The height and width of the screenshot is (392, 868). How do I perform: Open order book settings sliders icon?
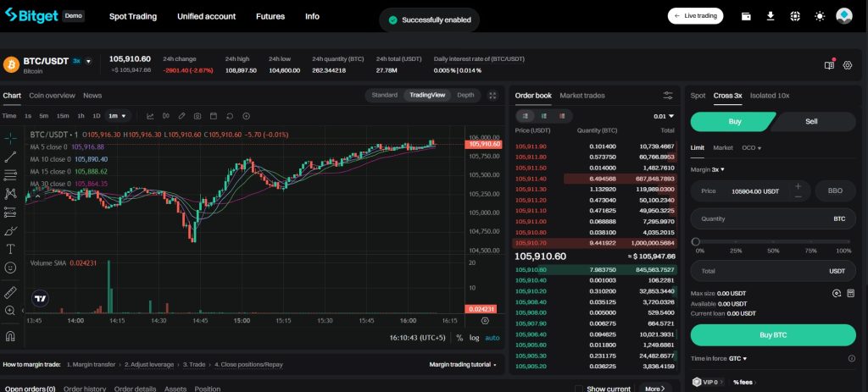click(668, 96)
